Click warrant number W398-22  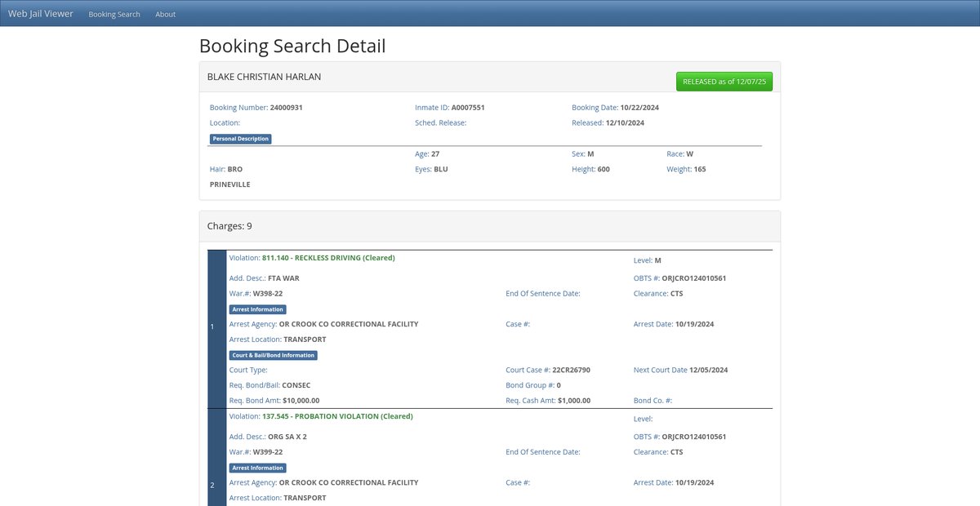pos(268,293)
